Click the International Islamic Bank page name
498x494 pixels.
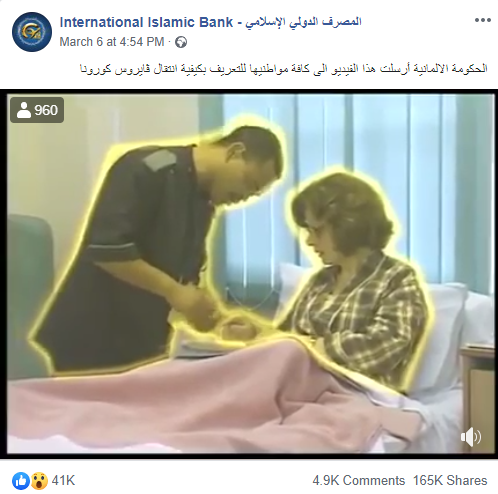pyautogui.click(x=210, y=22)
